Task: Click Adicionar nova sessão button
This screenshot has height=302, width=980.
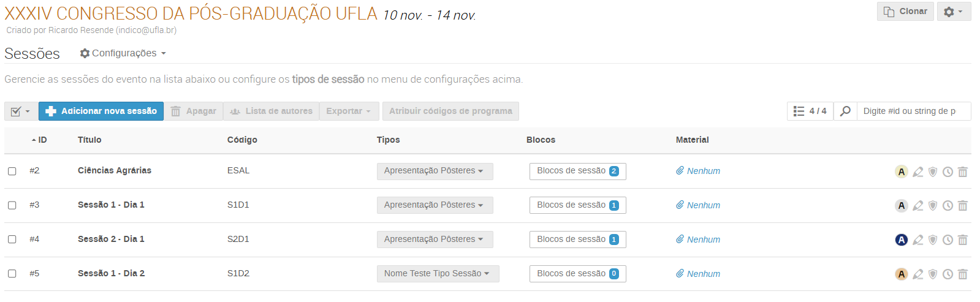Action: click(101, 111)
